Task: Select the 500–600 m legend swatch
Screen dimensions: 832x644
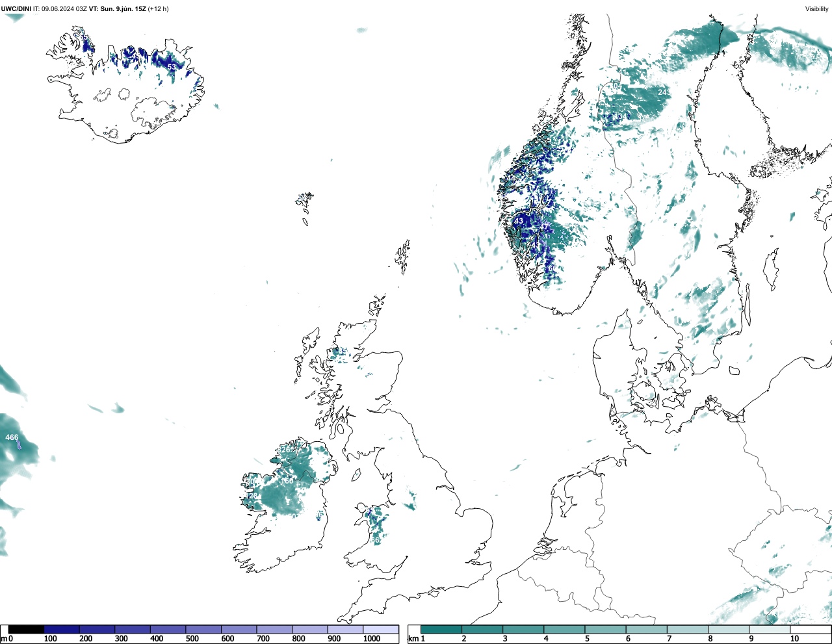Action: pyautogui.click(x=203, y=629)
